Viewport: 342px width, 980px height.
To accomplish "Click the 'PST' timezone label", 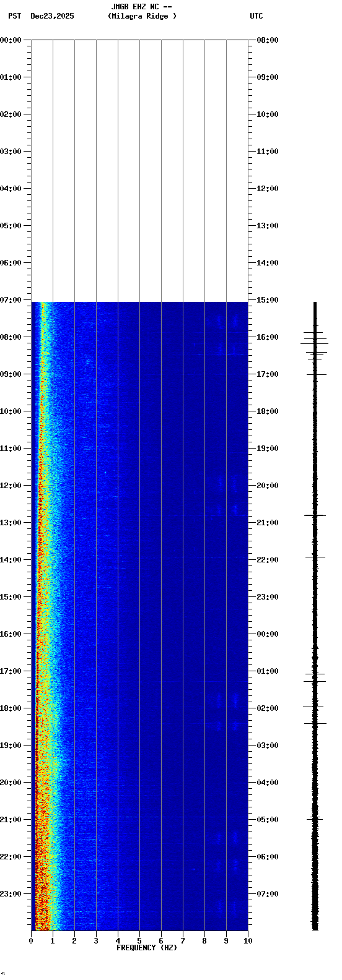I will (x=14, y=16).
